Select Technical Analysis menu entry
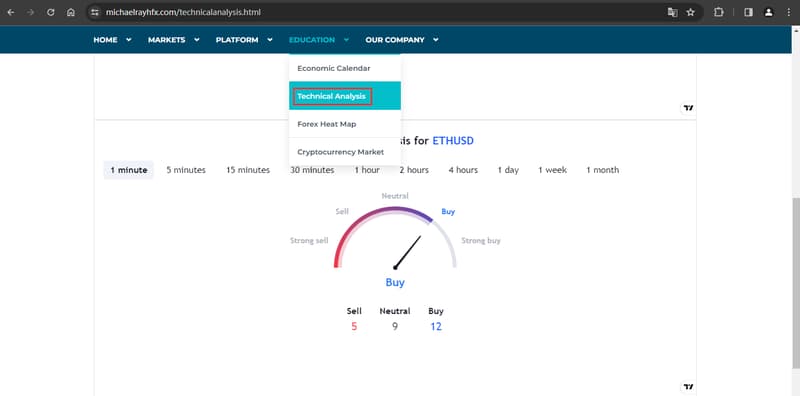800x396 pixels. tap(345, 95)
